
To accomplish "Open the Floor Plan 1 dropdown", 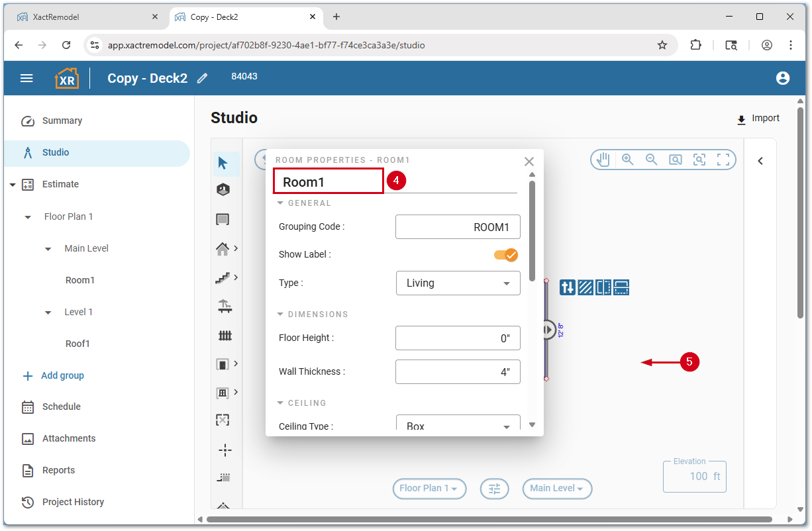I will [x=429, y=489].
